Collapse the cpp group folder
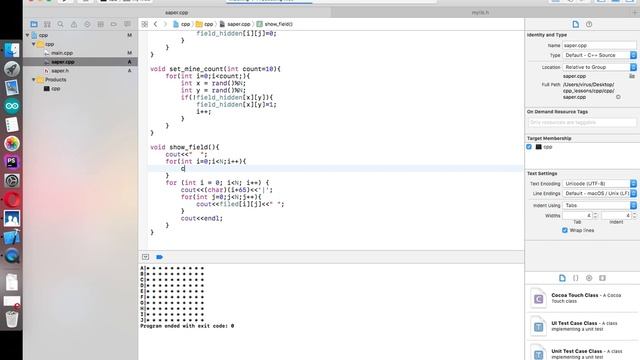Image resolution: width=640 pixels, height=360 pixels. [34, 44]
